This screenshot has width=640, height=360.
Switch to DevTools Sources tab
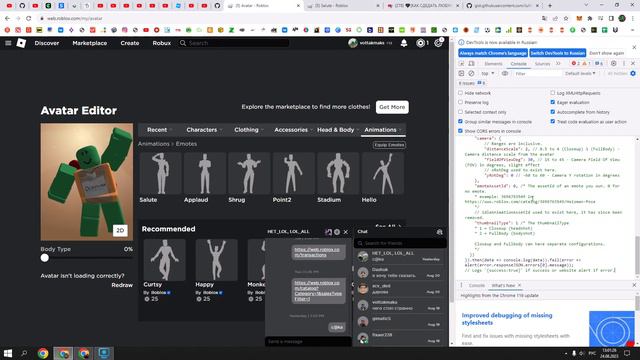[542, 64]
